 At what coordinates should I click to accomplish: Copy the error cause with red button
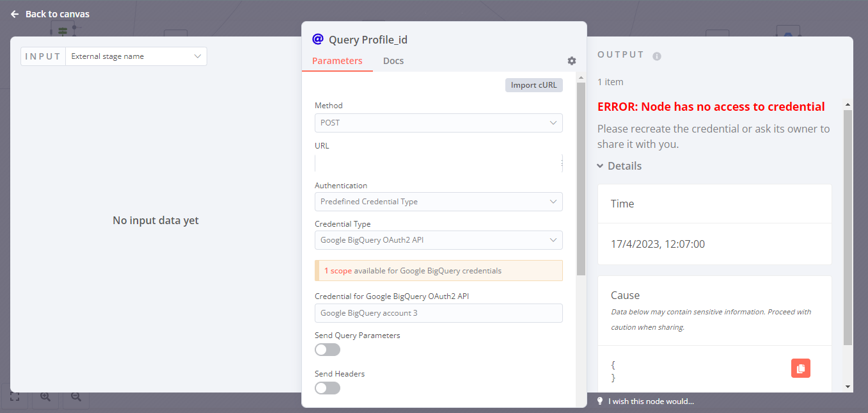coord(800,368)
